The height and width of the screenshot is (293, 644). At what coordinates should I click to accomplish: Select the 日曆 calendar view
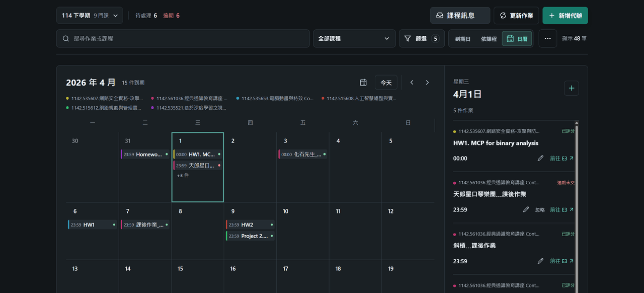[517, 39]
